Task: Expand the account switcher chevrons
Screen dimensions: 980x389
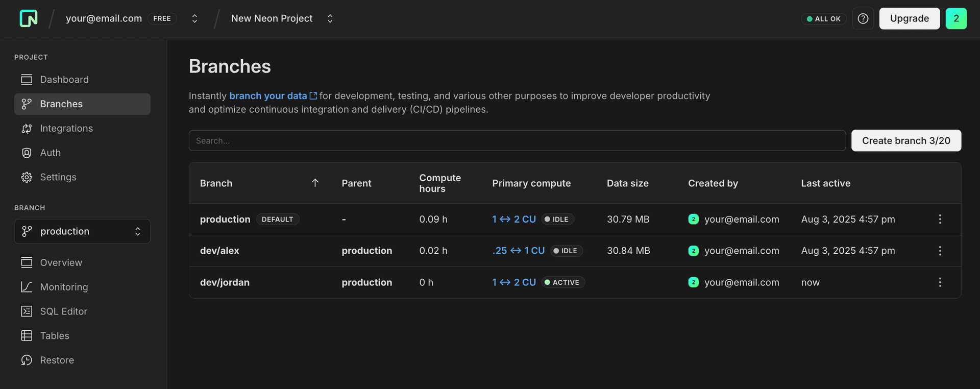Action: click(194, 18)
